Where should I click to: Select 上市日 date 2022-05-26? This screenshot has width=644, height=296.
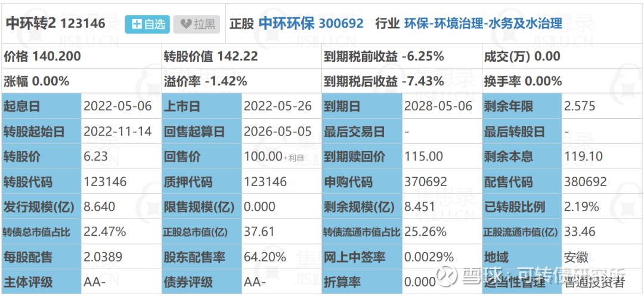278,106
